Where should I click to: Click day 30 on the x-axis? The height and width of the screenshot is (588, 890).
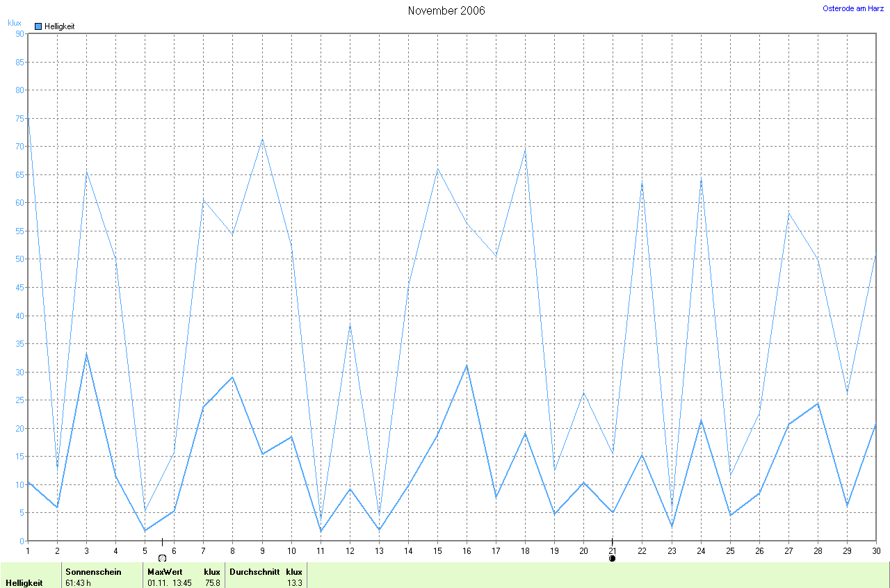tap(875, 550)
